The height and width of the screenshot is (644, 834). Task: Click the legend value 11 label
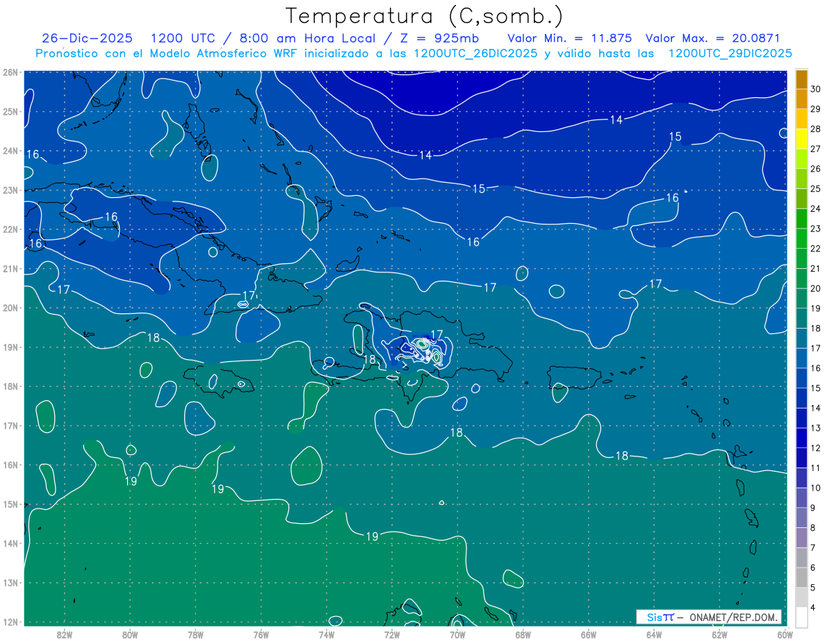(x=816, y=468)
